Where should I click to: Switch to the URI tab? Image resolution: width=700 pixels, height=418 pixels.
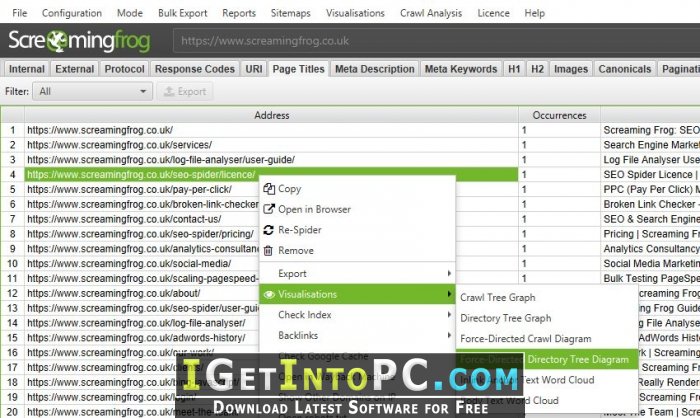(254, 69)
